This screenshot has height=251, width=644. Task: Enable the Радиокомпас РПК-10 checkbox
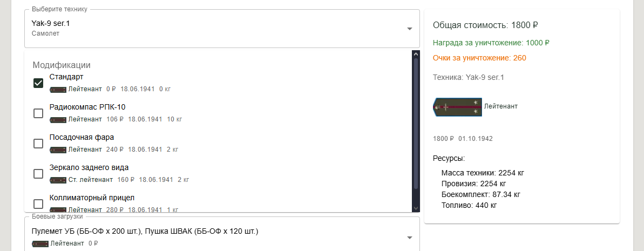[38, 113]
